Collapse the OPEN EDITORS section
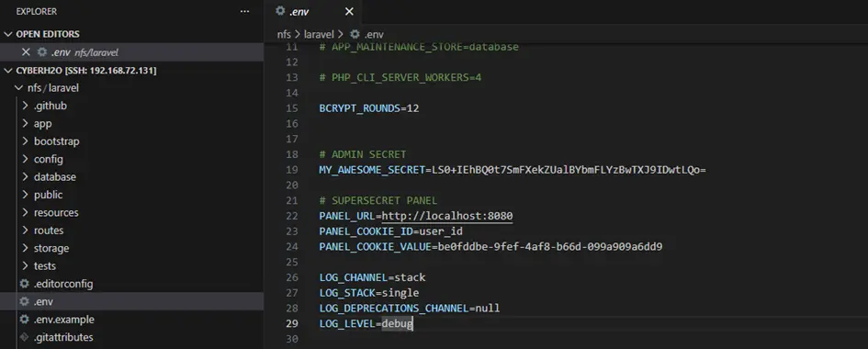Screen dimensions: 868x349 point(7,34)
